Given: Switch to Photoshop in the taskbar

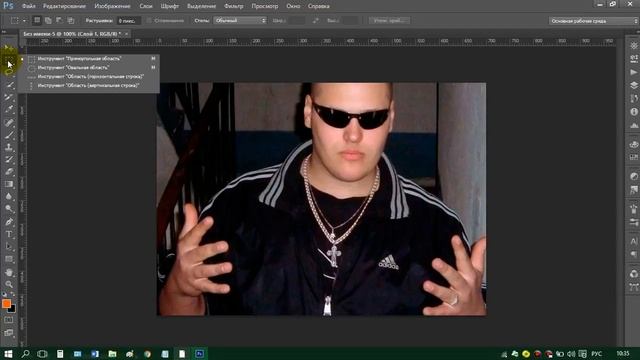Looking at the screenshot, I should (x=200, y=353).
